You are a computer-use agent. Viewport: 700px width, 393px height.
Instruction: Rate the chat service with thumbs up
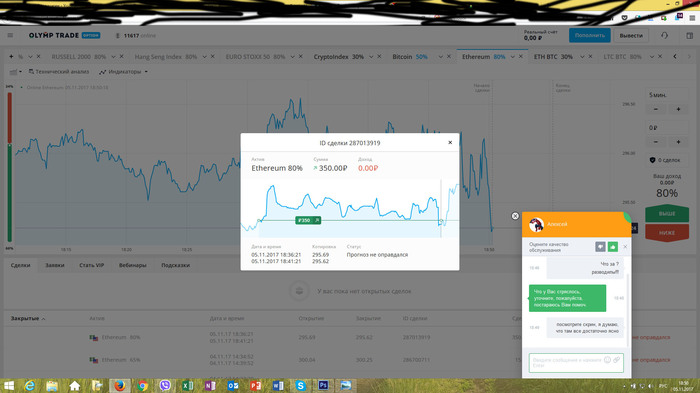click(x=612, y=247)
